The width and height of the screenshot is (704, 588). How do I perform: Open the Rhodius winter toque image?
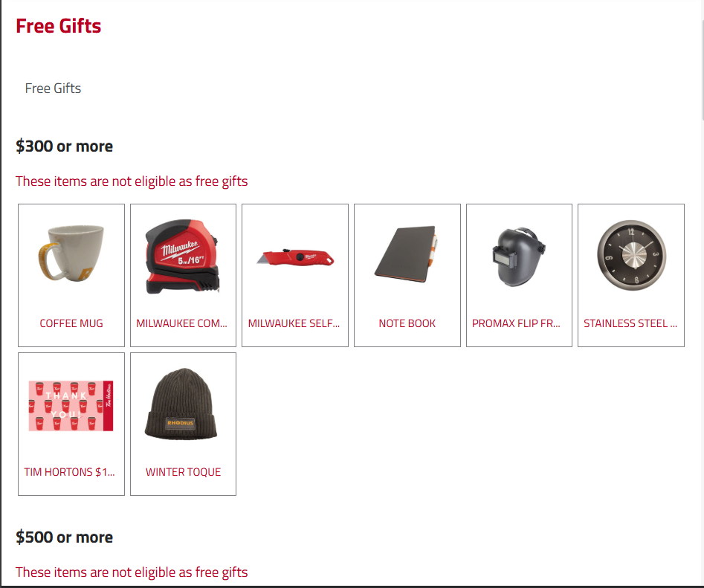(x=181, y=404)
